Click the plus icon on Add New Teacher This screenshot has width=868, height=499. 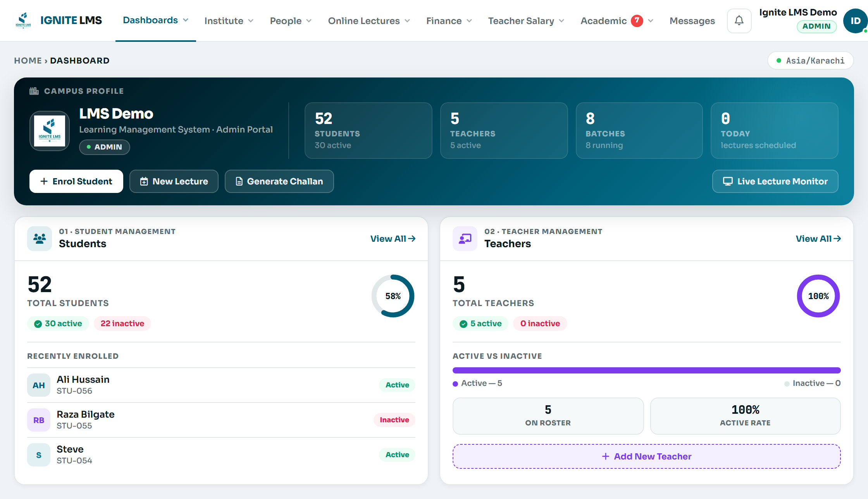coord(606,456)
